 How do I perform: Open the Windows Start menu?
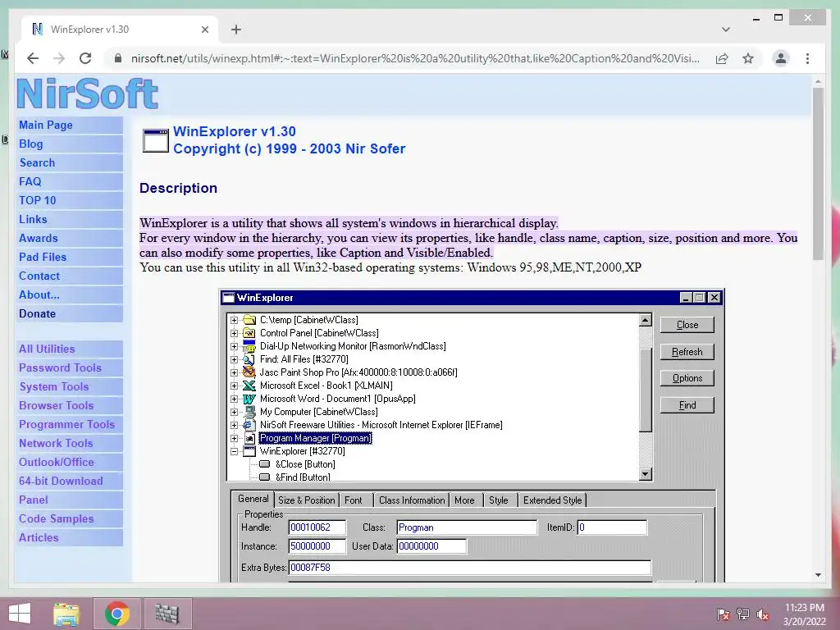20,614
